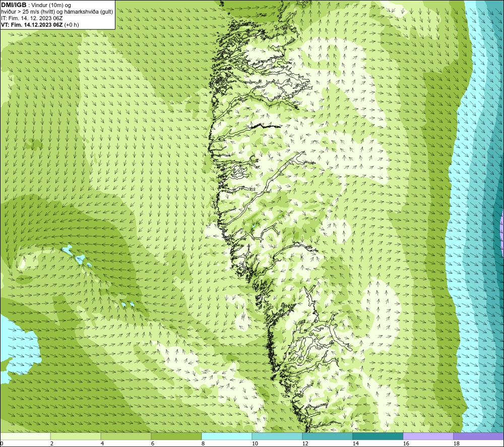This screenshot has width=504, height=447.
Task: Click the legend swatch above 18 m/s
Action: 479,436
